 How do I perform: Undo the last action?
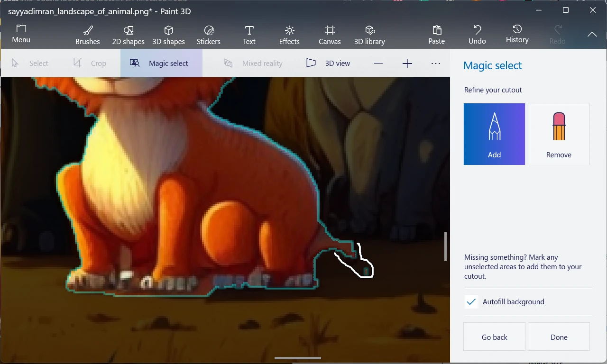click(477, 34)
